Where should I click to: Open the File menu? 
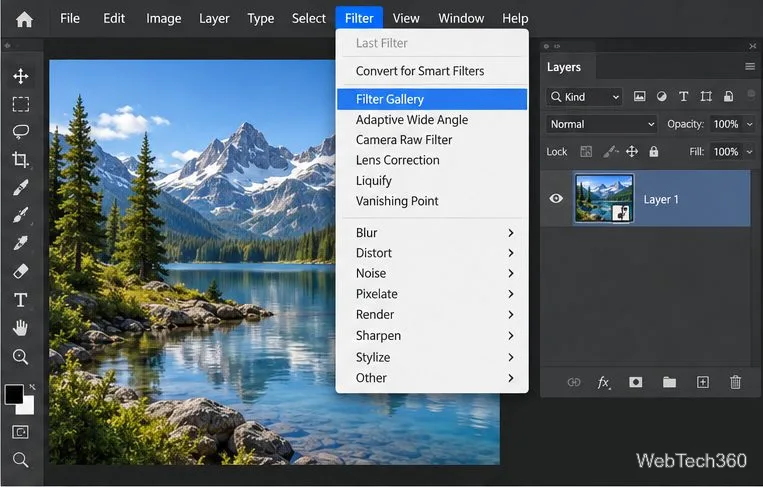point(70,18)
